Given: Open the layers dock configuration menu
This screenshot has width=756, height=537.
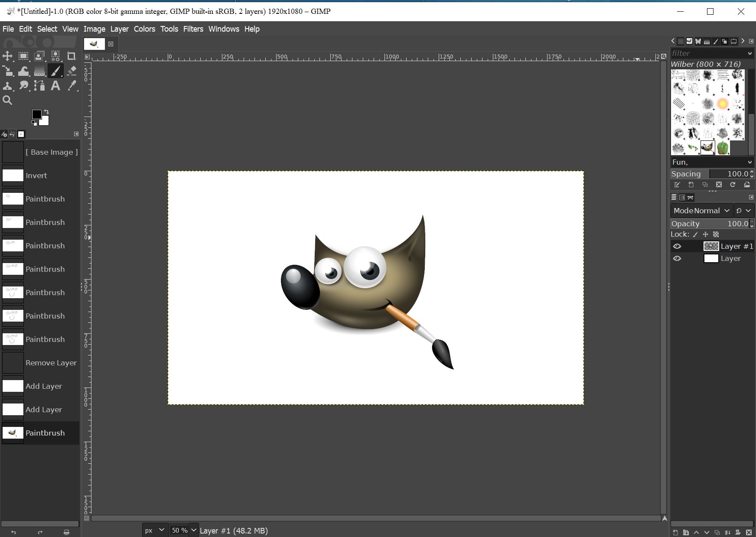Looking at the screenshot, I should [751, 197].
